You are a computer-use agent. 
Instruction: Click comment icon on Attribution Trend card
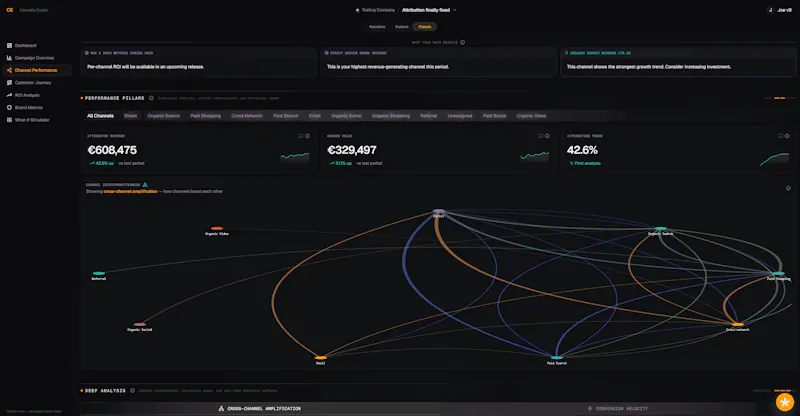click(x=780, y=136)
